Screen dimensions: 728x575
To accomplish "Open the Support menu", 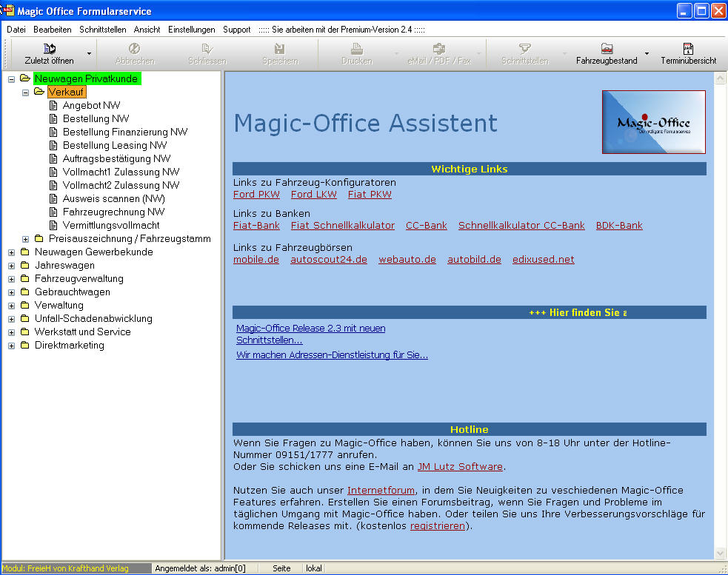I will click(x=237, y=30).
